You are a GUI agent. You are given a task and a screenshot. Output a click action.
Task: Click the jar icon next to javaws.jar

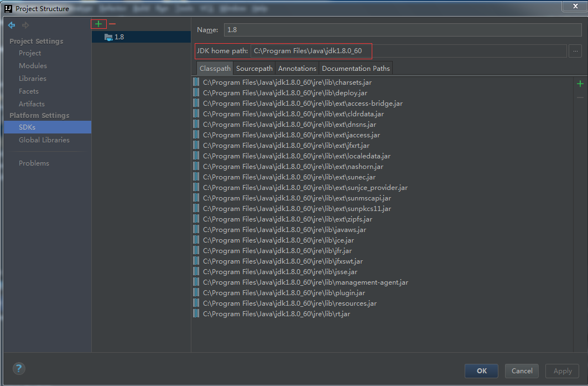coord(196,229)
